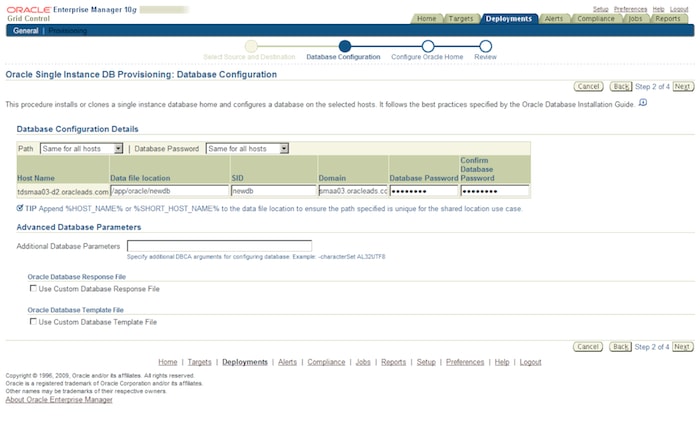Click the Review step marker
Image resolution: width=700 pixels, height=422 pixels.
pyautogui.click(x=485, y=46)
